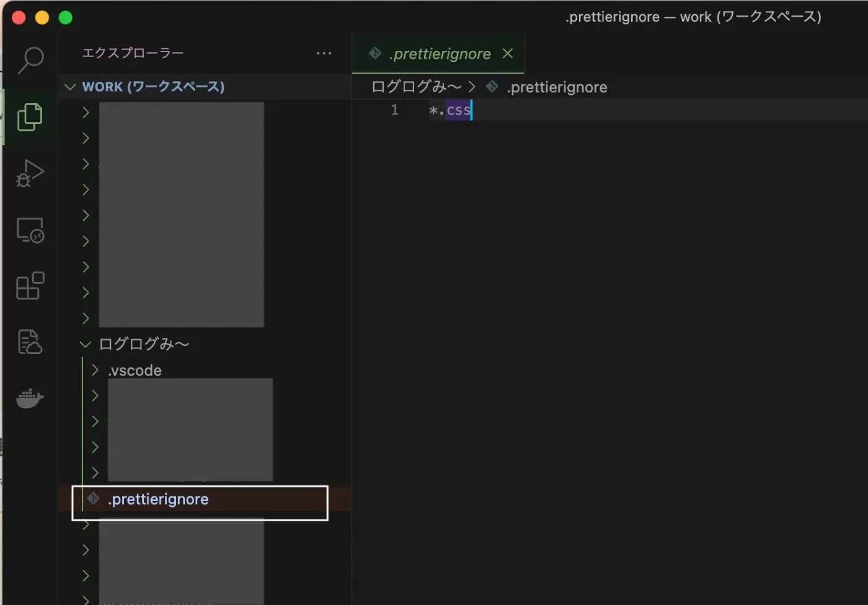Open the Extensions view icon
Image resolution: width=868 pixels, height=605 pixels.
[x=30, y=286]
